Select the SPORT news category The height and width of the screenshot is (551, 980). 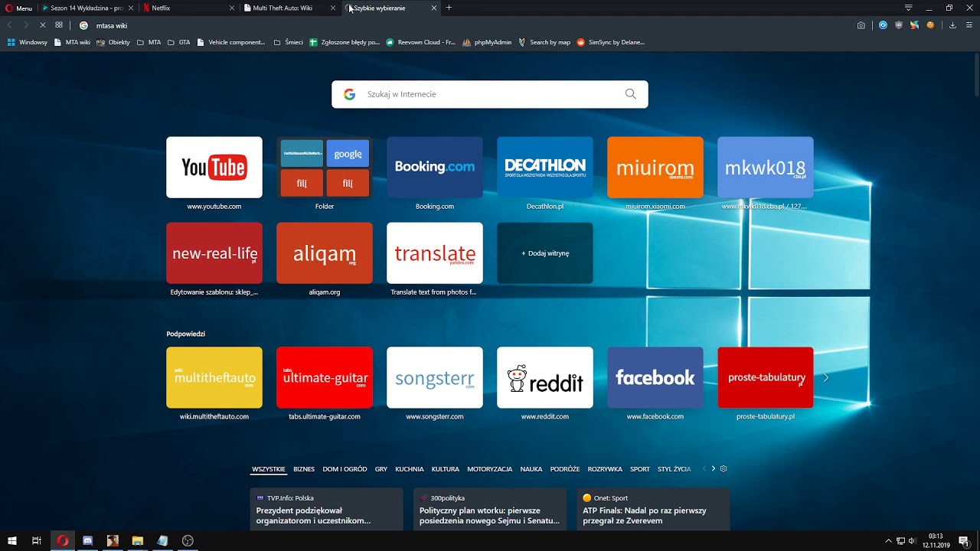[640, 469]
